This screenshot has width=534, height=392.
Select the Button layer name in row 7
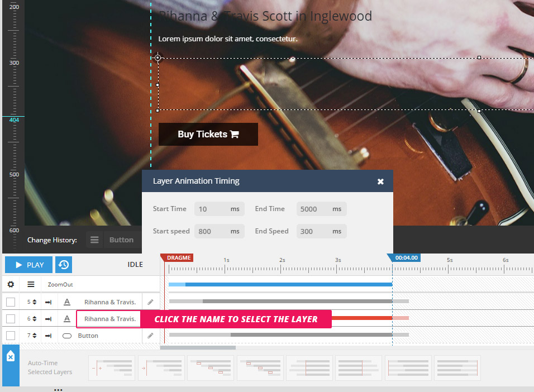point(88,336)
